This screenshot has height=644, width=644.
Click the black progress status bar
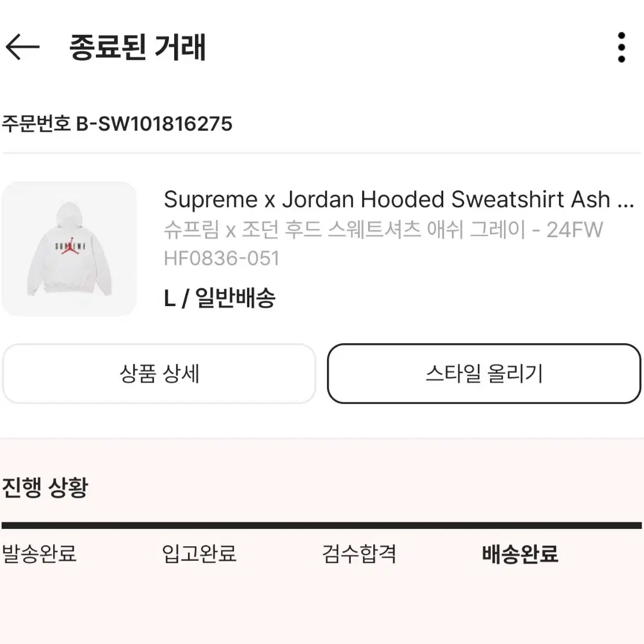coord(322,525)
